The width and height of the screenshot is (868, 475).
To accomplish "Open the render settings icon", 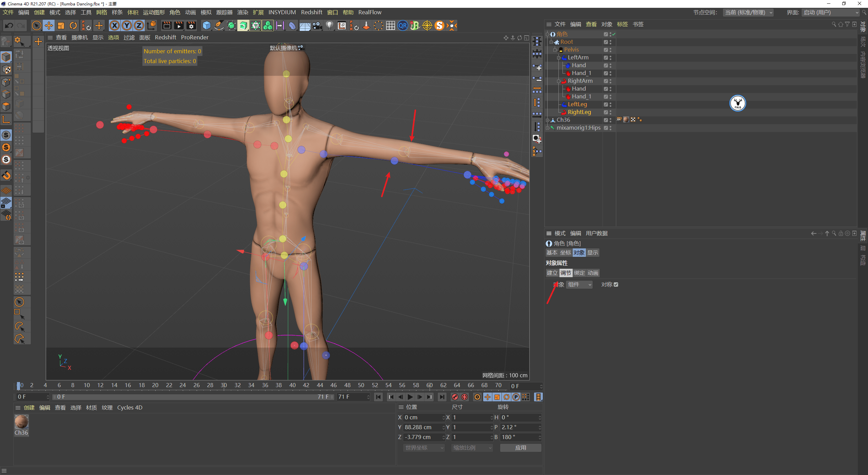I will (191, 25).
